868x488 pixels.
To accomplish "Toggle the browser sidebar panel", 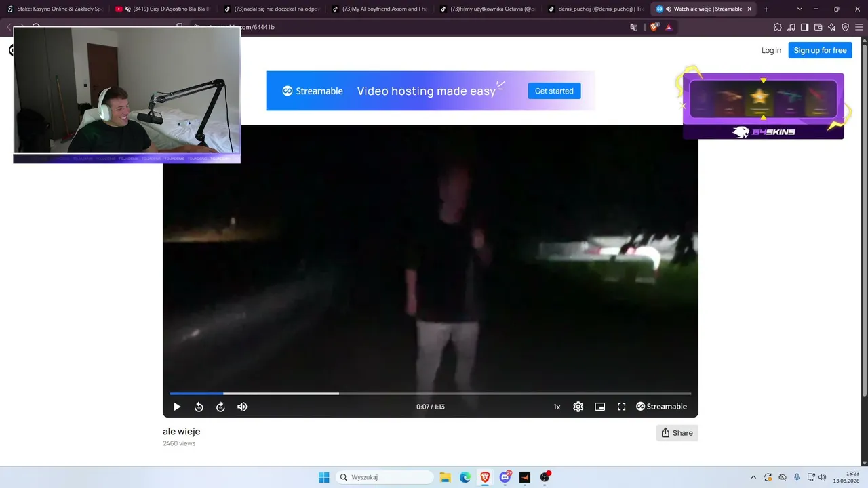I will (x=805, y=27).
